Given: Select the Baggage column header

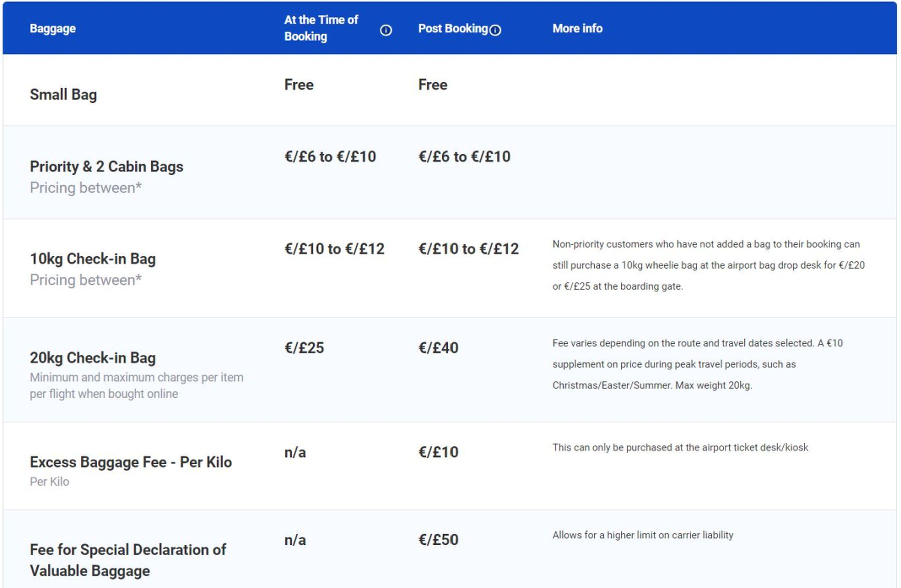Looking at the screenshot, I should click(x=53, y=28).
